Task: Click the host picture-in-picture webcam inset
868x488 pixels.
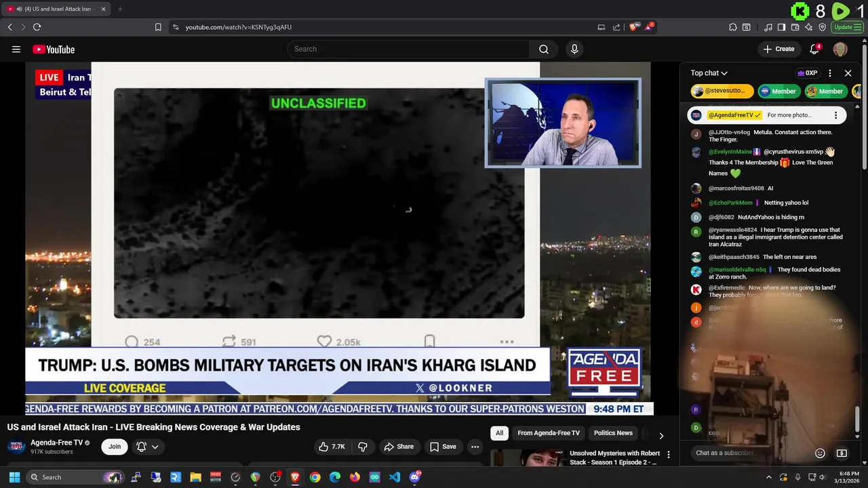Action: click(x=563, y=123)
